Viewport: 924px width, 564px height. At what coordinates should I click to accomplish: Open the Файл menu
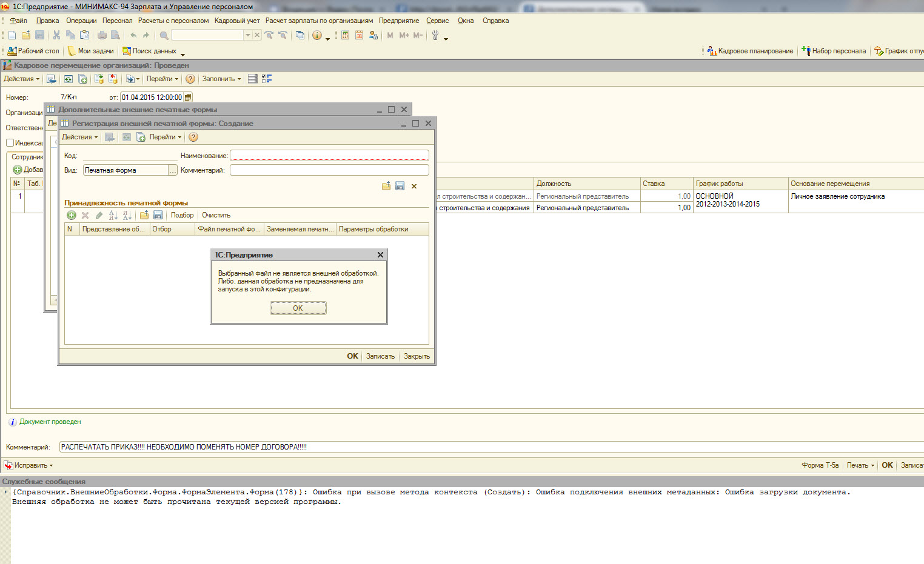point(18,21)
